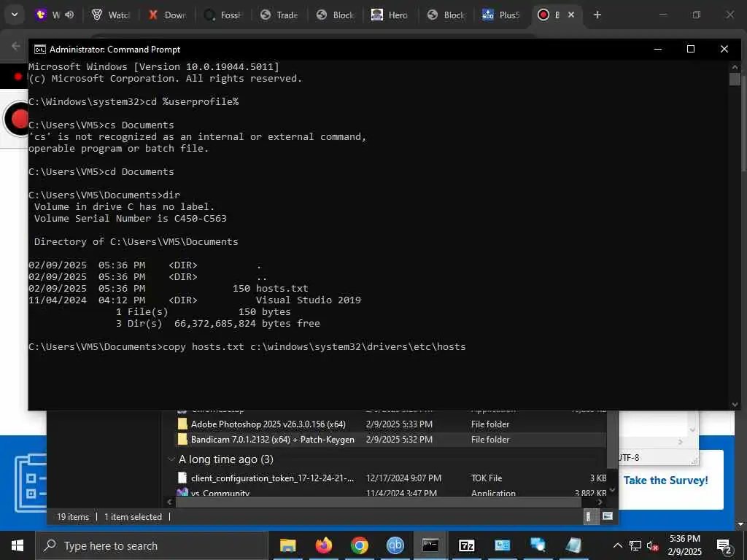Viewport: 747px width, 560px height.
Task: Open qBittorrent from the taskbar
Action: pyautogui.click(x=395, y=545)
